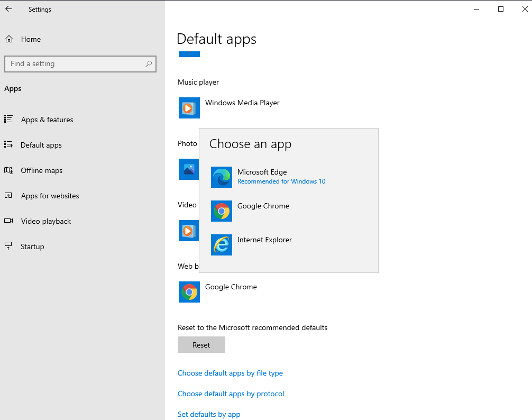This screenshot has width=532, height=420.
Task: Select the Apps & features list icon
Action: (8, 119)
